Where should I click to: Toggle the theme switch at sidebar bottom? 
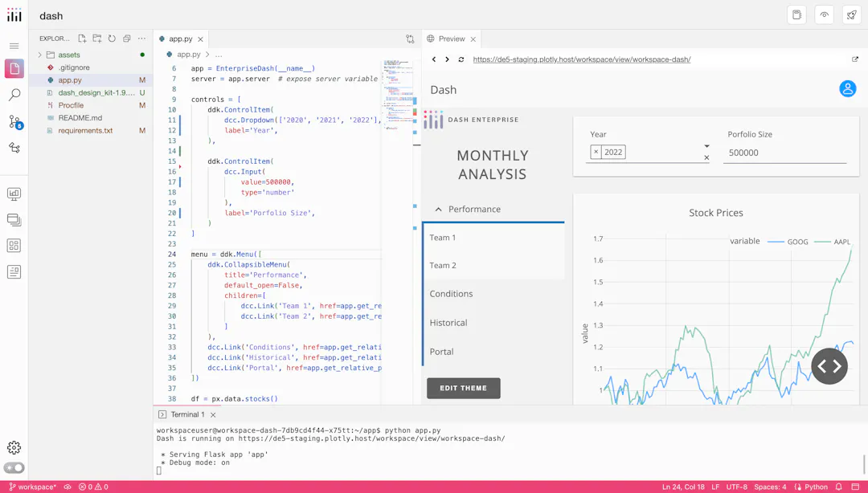point(14,467)
